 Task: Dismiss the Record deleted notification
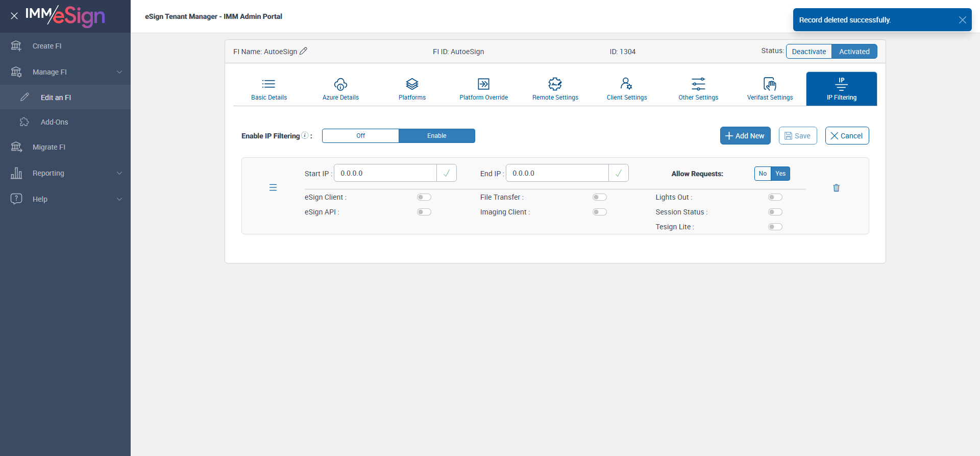point(963,20)
